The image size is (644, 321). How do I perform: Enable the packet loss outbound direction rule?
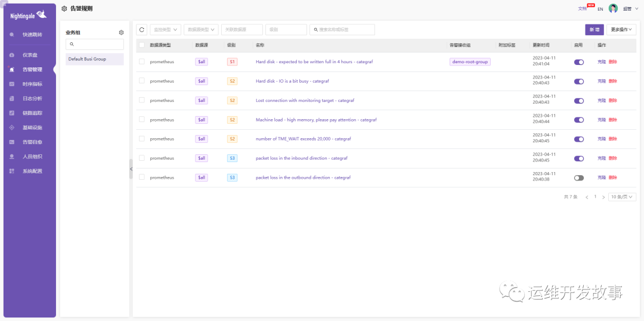(x=578, y=177)
